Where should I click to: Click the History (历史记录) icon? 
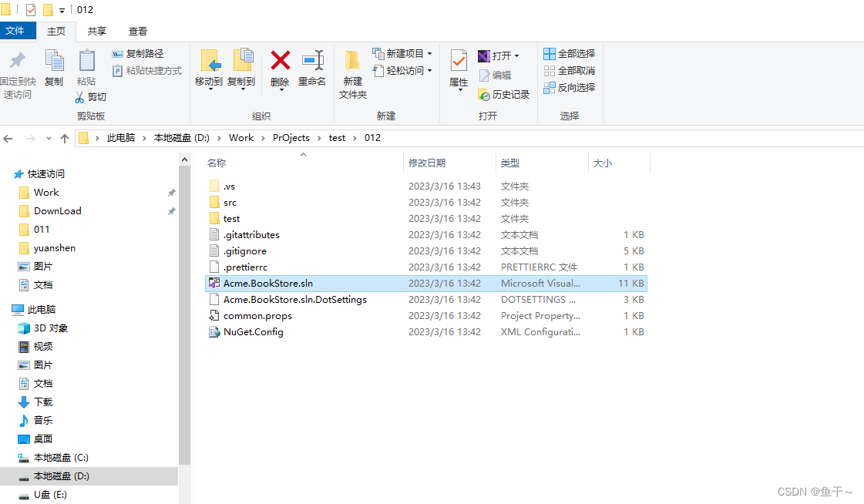click(x=485, y=95)
